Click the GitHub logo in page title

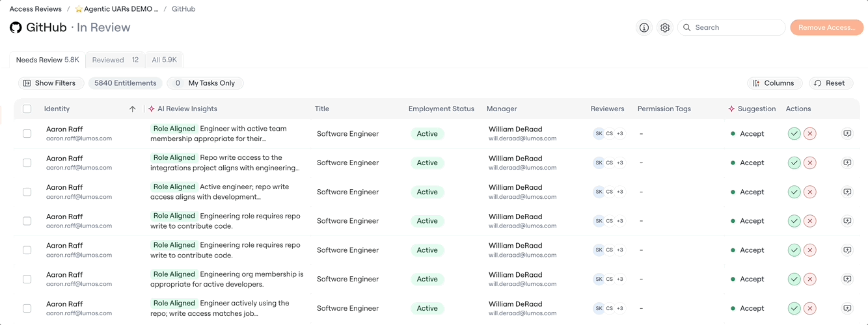16,27
